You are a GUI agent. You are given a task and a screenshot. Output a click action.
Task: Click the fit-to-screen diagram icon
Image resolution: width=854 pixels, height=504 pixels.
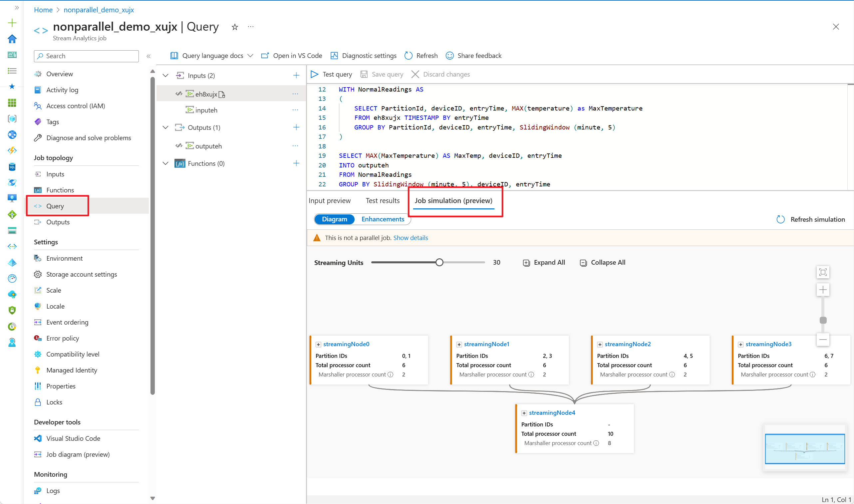[x=822, y=272]
